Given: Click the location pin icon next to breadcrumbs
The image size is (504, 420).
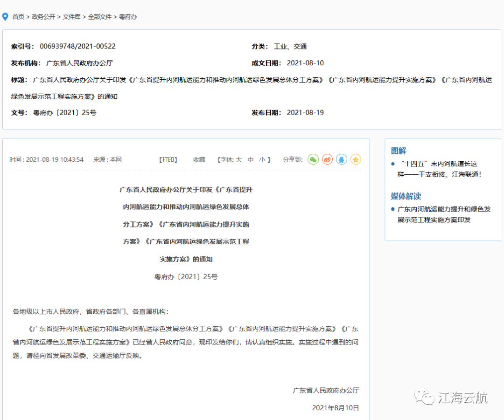Looking at the screenshot, I should [x=5, y=16].
